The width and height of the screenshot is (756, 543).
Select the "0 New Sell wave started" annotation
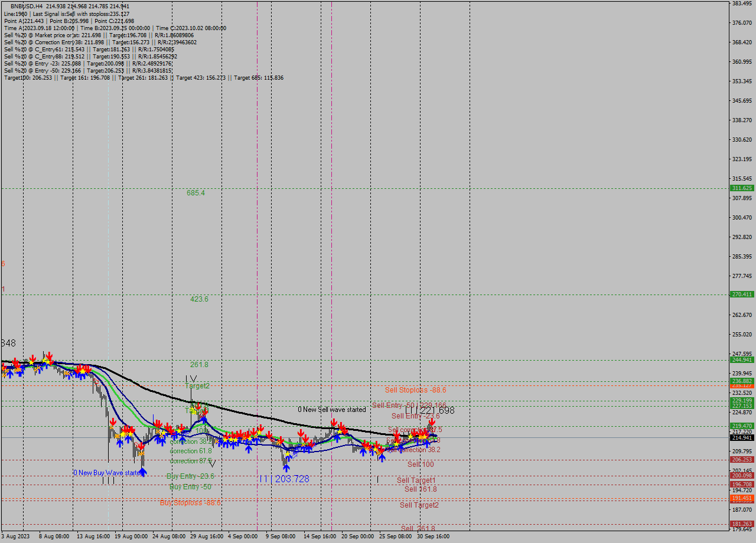(x=332, y=410)
